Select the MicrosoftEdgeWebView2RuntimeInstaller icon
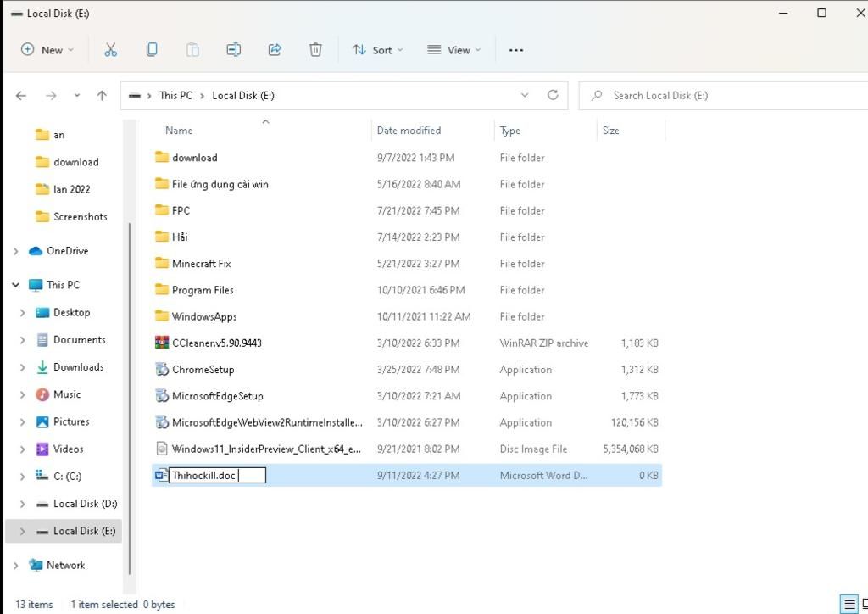The image size is (868, 614). pos(162,422)
